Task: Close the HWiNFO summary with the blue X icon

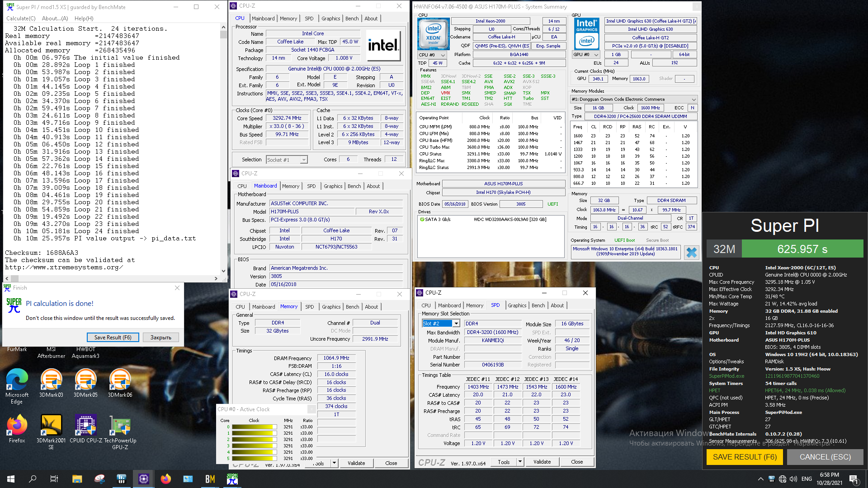Action: (691, 252)
